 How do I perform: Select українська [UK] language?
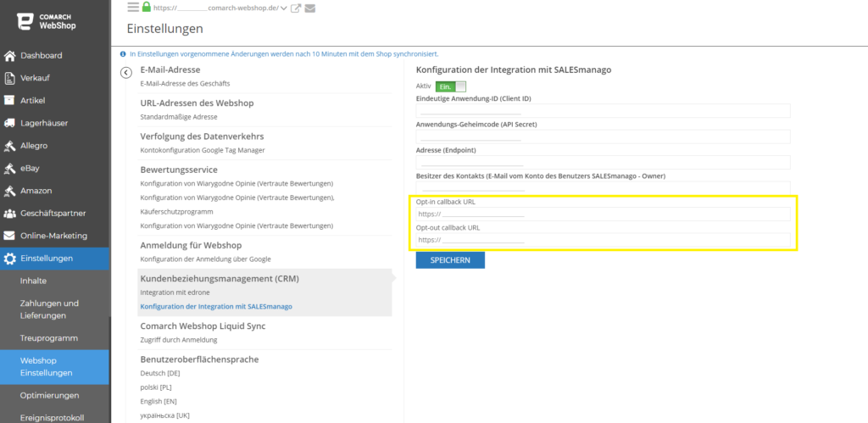(x=165, y=415)
